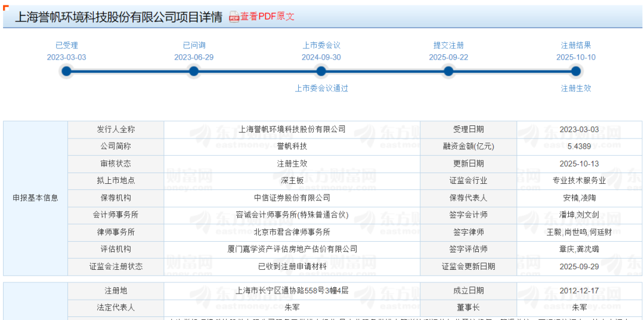Screen dimensions: 644x320
Task: Click the sponsor representatives 安楠,凌陶
Action: [x=579, y=198]
